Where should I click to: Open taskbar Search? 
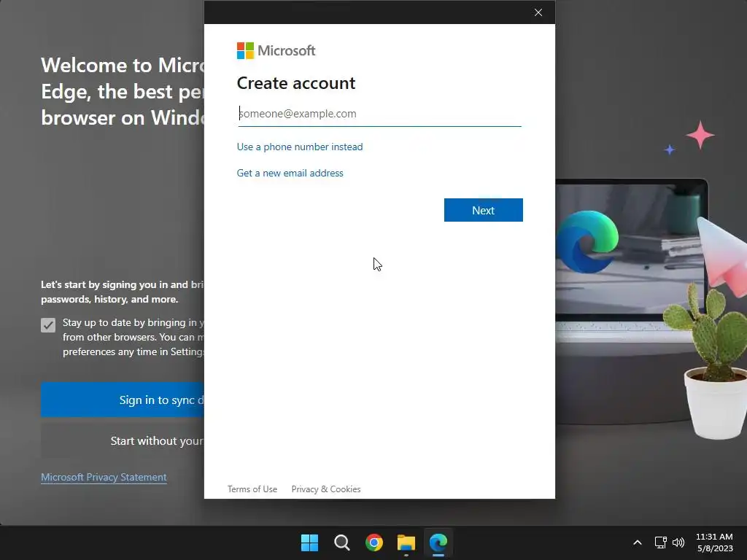point(342,542)
